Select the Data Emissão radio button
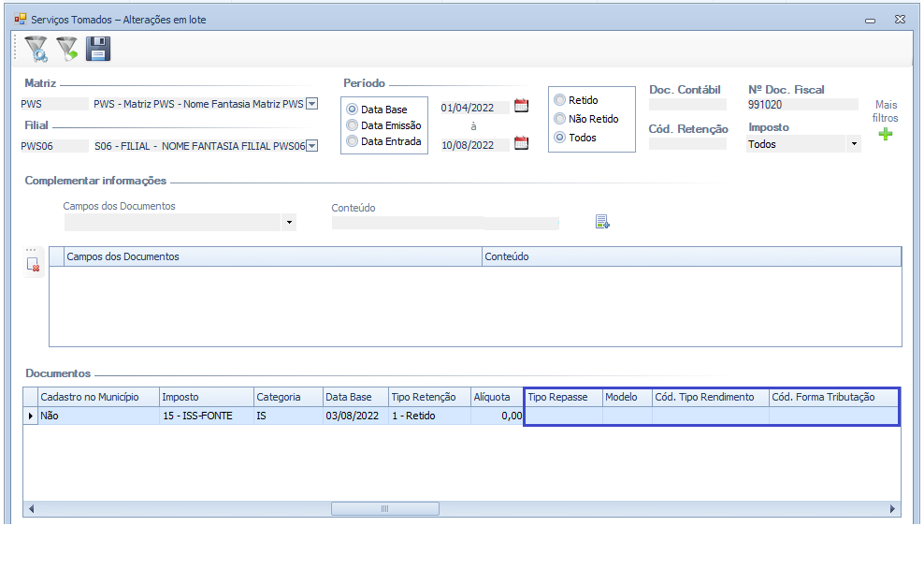The width and height of the screenshot is (924, 570). pos(353,125)
